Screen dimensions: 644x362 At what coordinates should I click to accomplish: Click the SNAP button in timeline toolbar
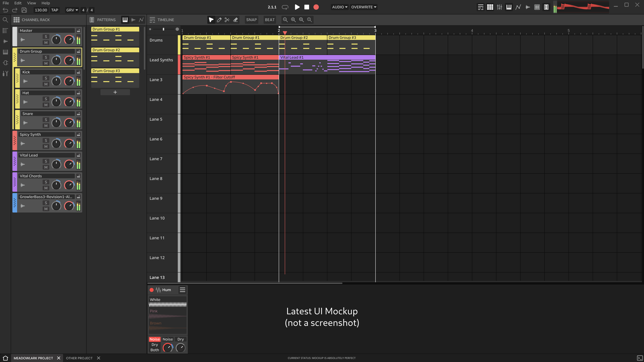coord(252,19)
